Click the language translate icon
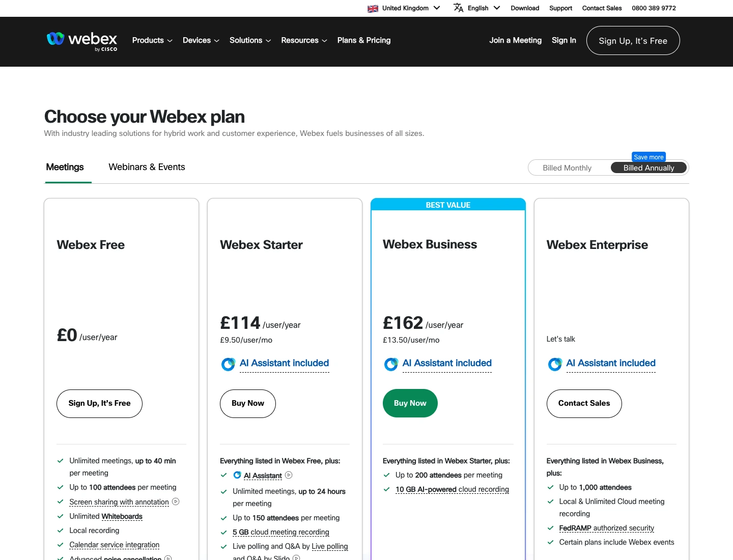The width and height of the screenshot is (733, 560). click(x=459, y=8)
